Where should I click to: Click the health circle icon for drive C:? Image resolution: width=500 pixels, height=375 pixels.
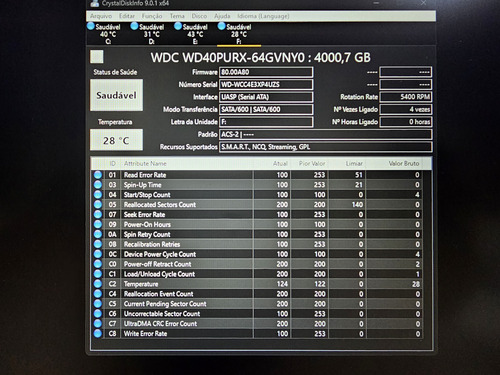coord(91,26)
